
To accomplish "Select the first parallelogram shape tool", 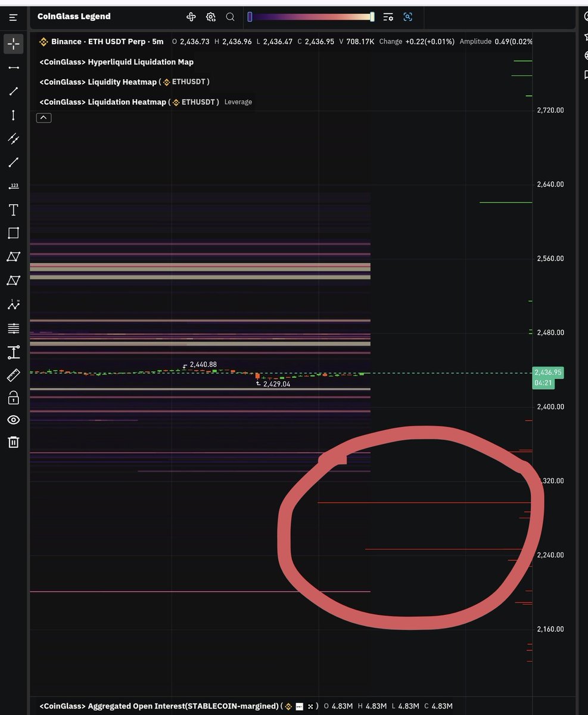I will coord(13,257).
